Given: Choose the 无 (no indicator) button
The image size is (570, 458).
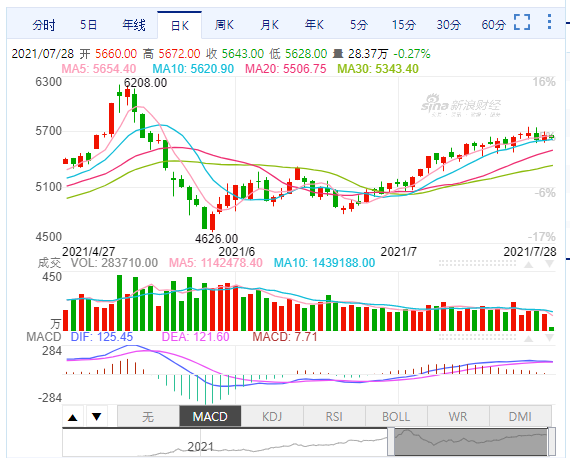Looking at the screenshot, I should pos(148,416).
